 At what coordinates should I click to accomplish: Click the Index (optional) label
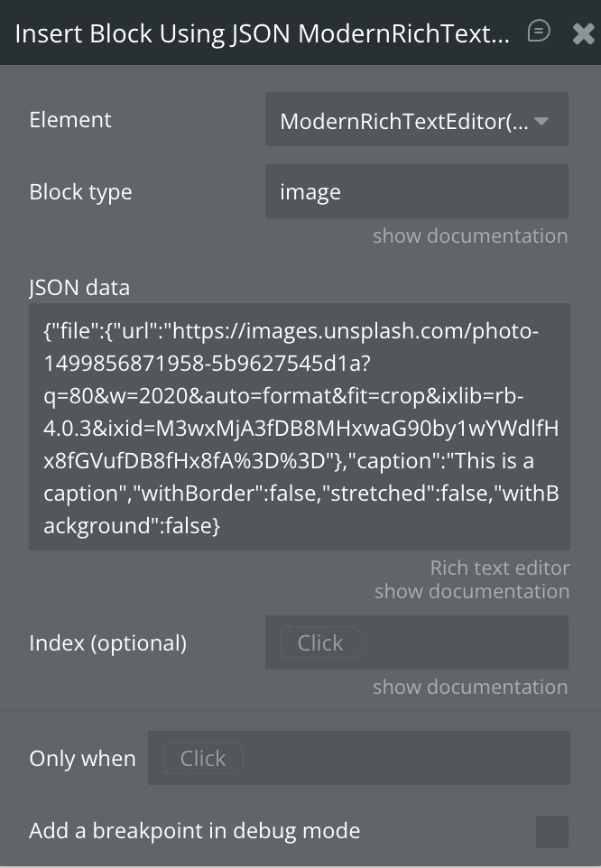pos(107,643)
